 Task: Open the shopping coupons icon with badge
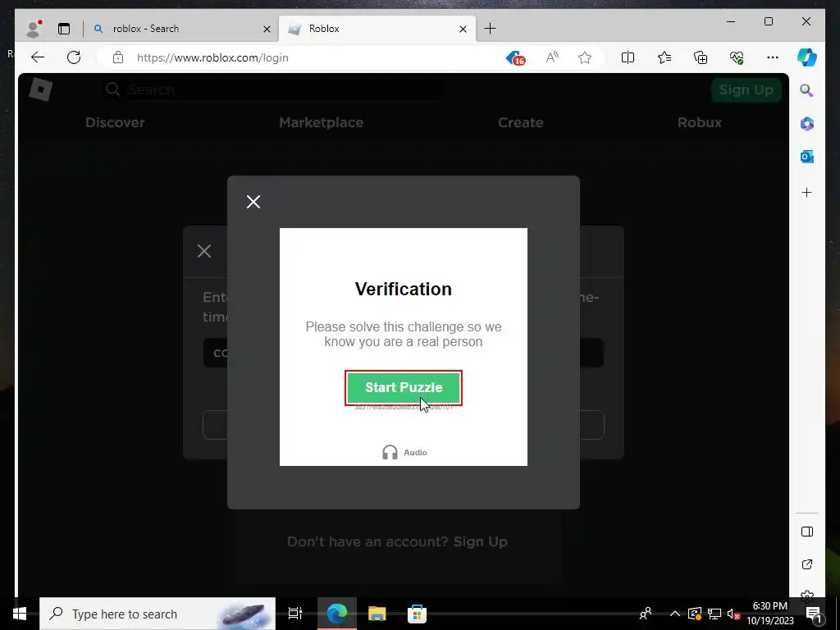[x=515, y=58]
